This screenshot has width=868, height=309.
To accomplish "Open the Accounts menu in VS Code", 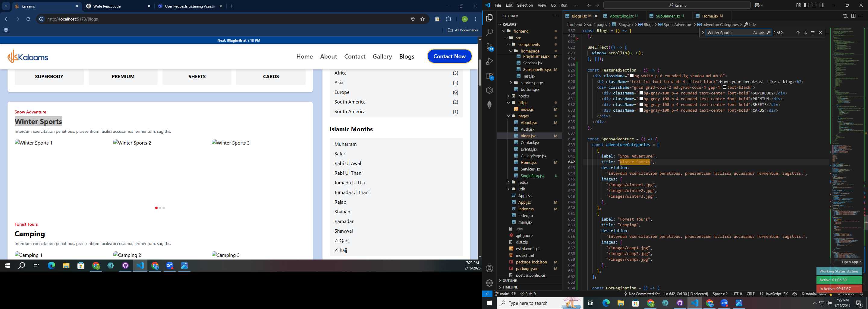I will pos(489,269).
